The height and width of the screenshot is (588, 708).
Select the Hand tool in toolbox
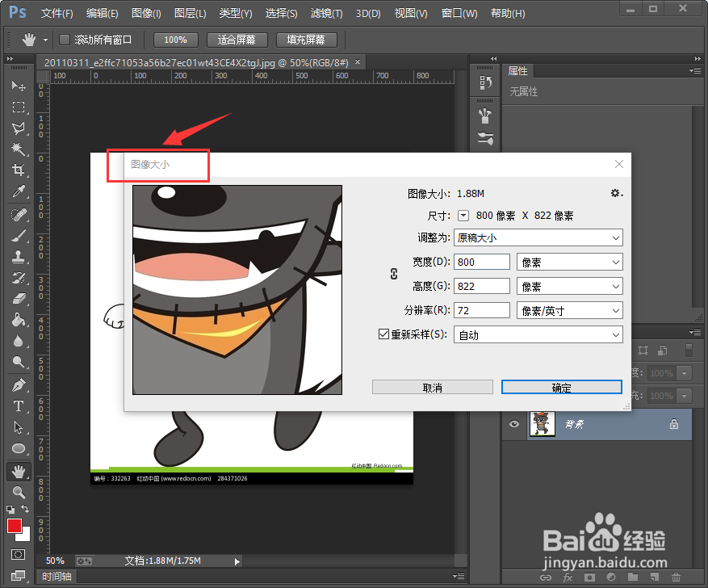pos(19,472)
